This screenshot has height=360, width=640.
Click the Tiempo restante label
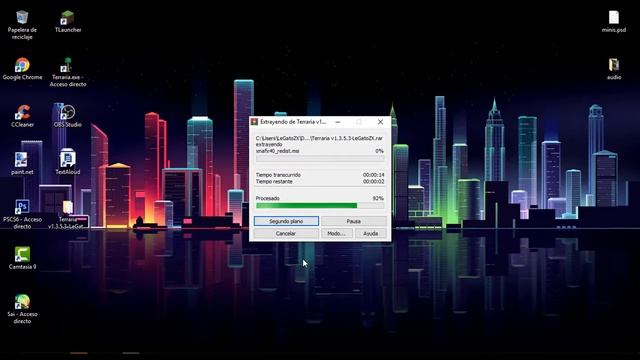tap(274, 181)
